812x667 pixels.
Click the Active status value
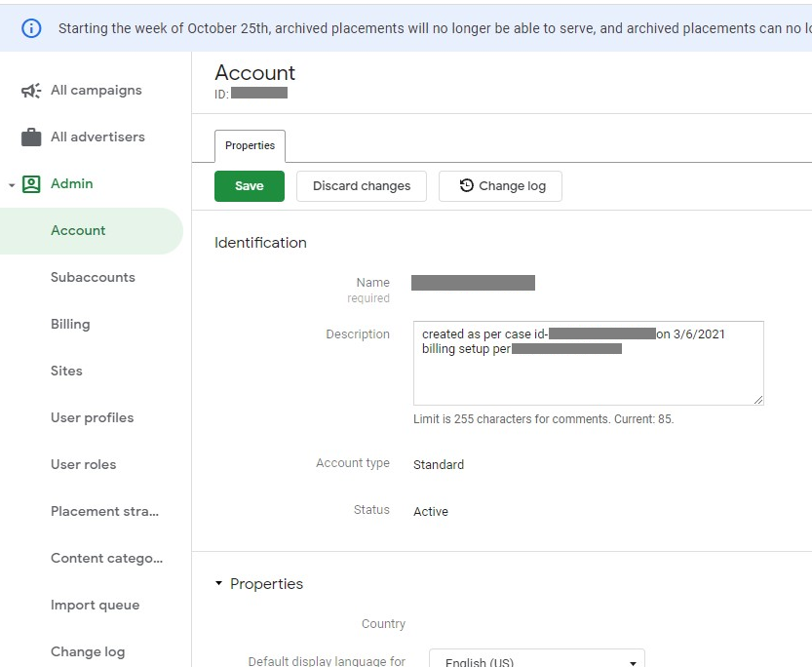tap(430, 512)
